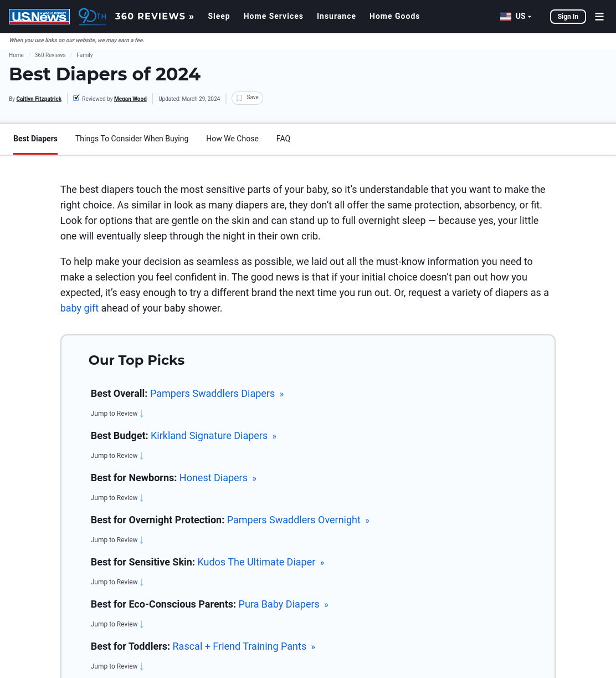
Task: Open Rascal + Friend Training Pants link
Action: (x=244, y=646)
